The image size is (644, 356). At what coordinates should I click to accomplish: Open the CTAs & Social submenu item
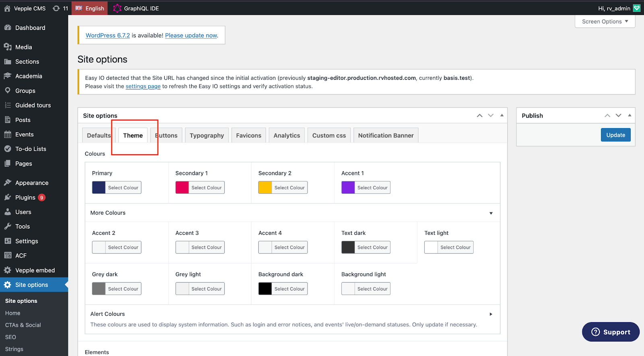coord(23,325)
